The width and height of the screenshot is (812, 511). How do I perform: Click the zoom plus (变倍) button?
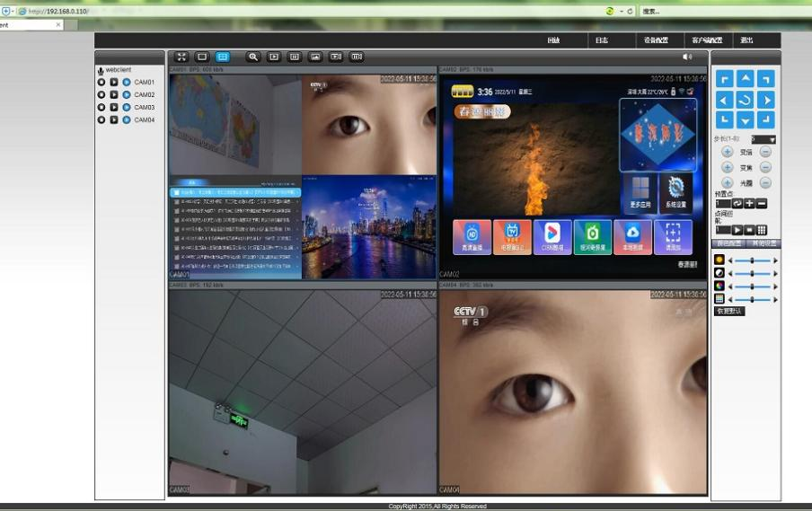tap(727, 152)
